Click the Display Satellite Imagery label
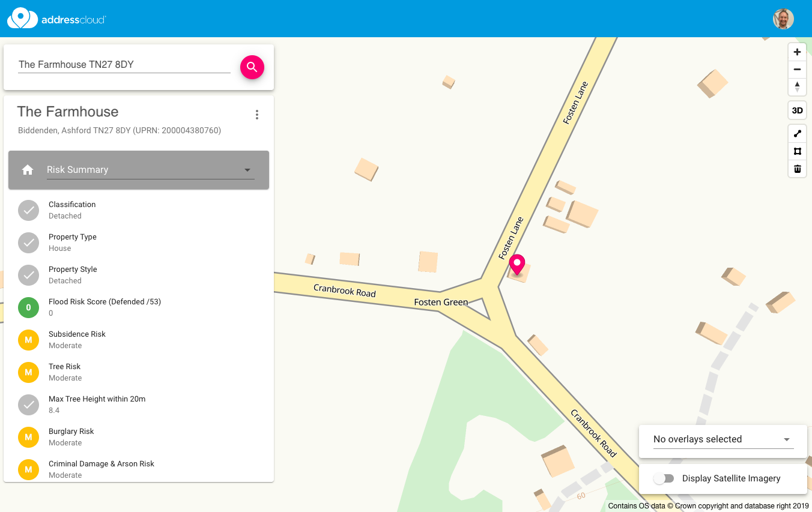Image resolution: width=812 pixels, height=512 pixels. coord(731,478)
